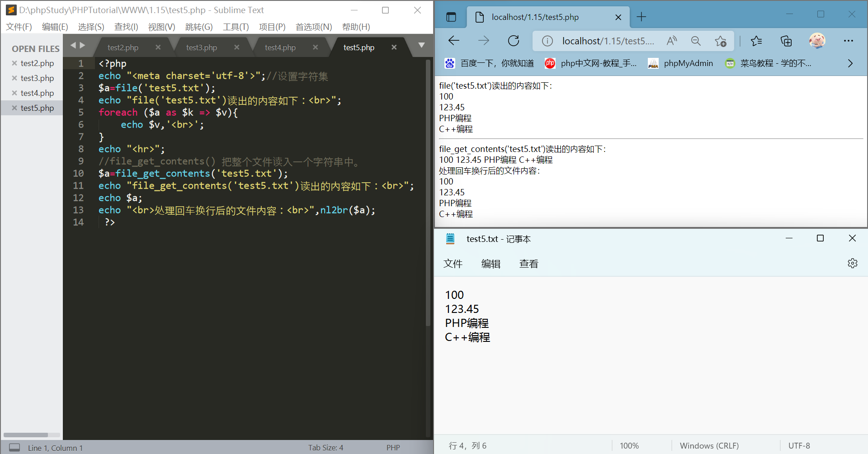Click the zoom out magnifier in address bar
The width and height of the screenshot is (868, 454).
click(x=696, y=41)
